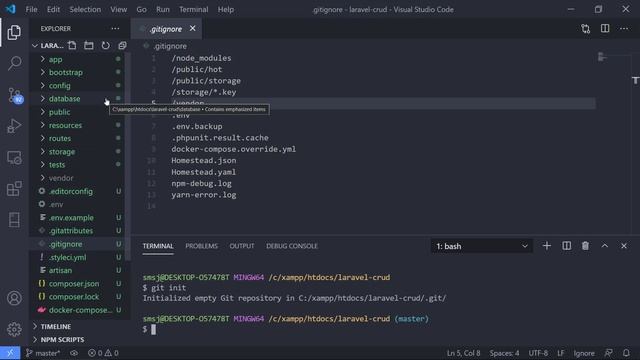This screenshot has height=360, width=640.
Task: Split the terminal panel
Action: click(x=567, y=246)
